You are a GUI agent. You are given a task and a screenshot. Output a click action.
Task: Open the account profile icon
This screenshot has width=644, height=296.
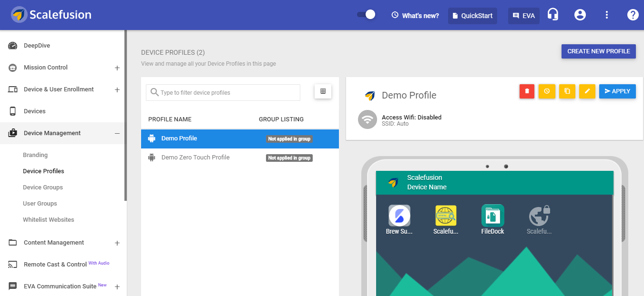580,15
